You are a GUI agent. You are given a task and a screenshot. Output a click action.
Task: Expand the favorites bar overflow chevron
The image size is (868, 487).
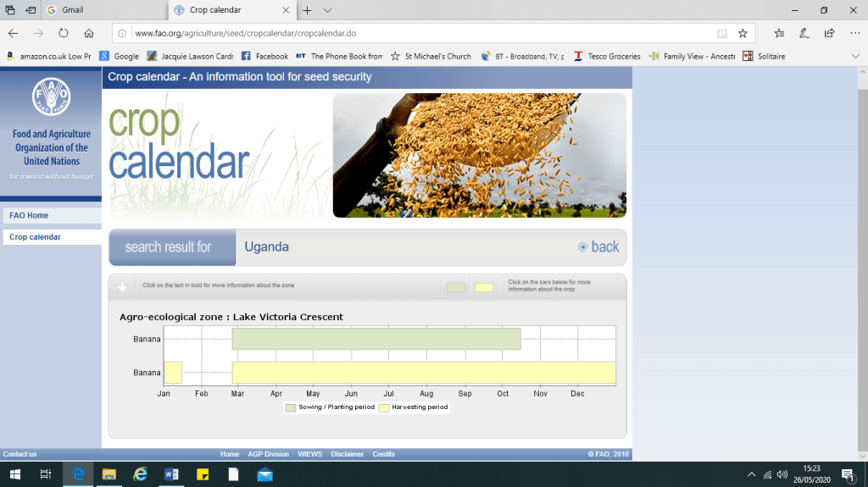click(854, 56)
